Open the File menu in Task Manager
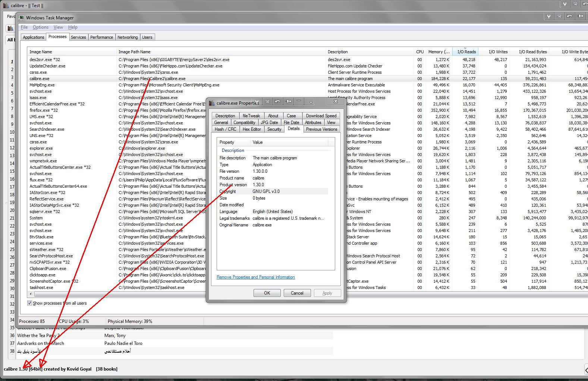This screenshot has width=588, height=381. click(x=24, y=27)
